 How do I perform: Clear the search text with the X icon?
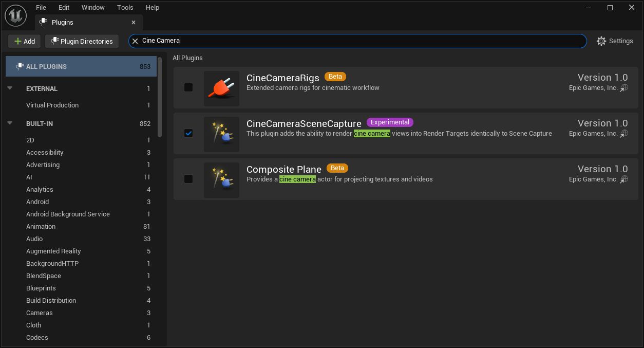[135, 41]
